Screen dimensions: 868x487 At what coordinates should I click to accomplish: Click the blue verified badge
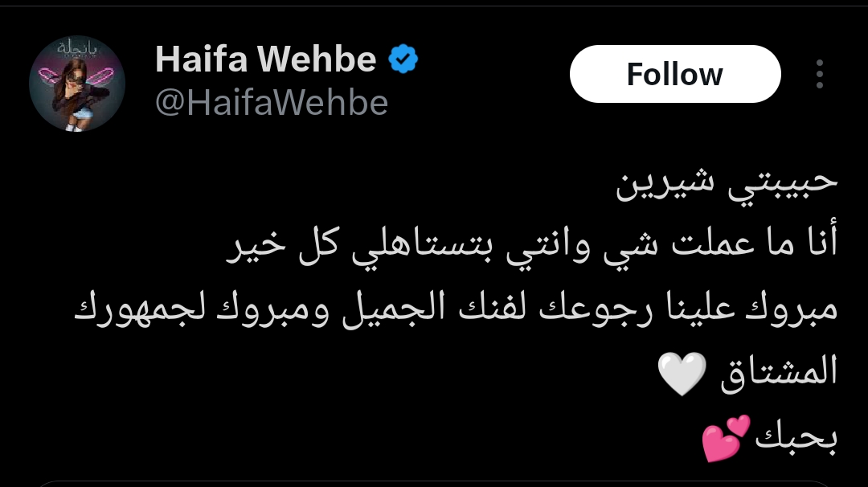[x=403, y=59]
